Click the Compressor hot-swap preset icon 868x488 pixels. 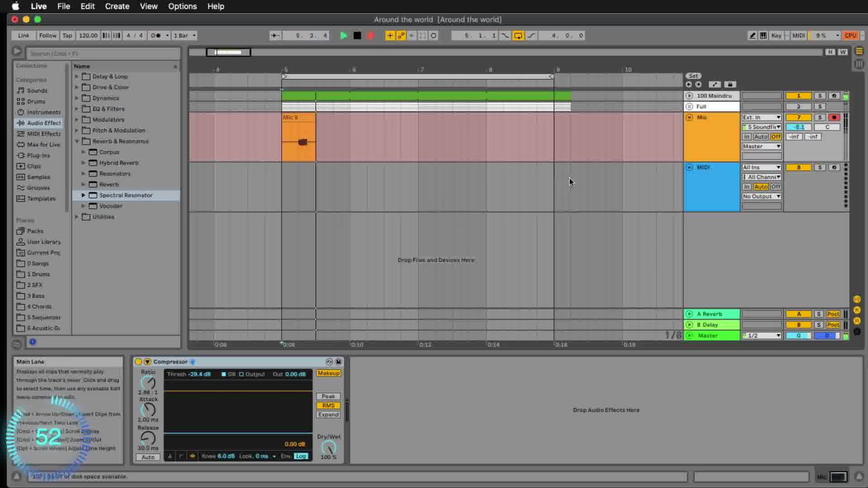click(329, 362)
